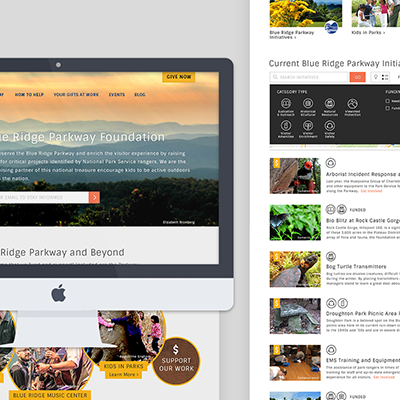Click dollar badge on Bog Turtle thumbnail
The height and width of the screenshot is (400, 400).
(276, 256)
